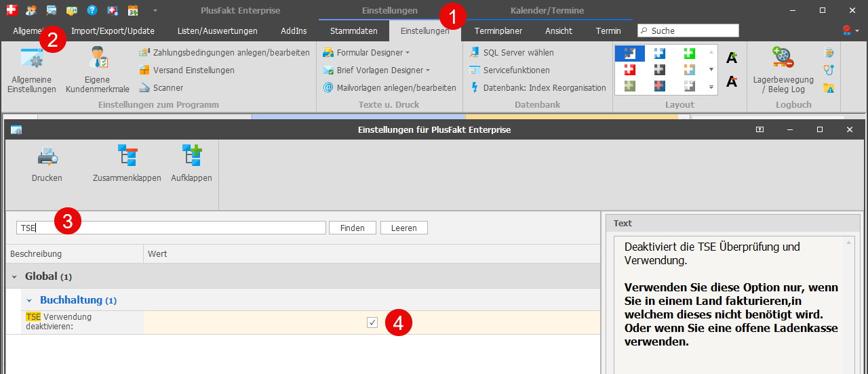Click scroll-up arrow in the Text panel

click(x=848, y=243)
